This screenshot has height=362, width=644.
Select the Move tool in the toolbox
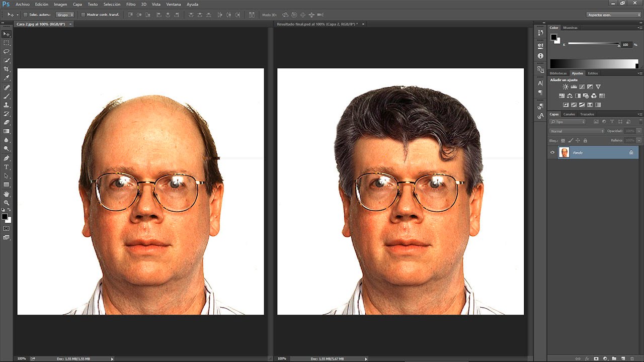(7, 34)
